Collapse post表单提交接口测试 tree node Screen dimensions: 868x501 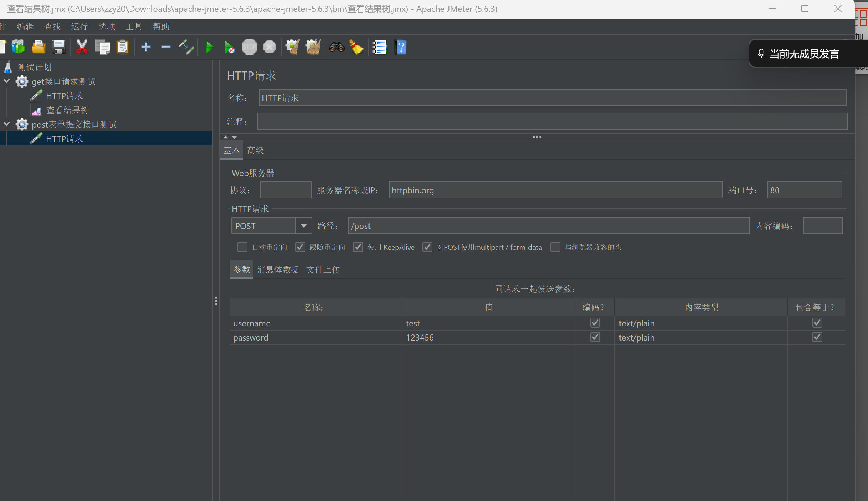pos(7,124)
